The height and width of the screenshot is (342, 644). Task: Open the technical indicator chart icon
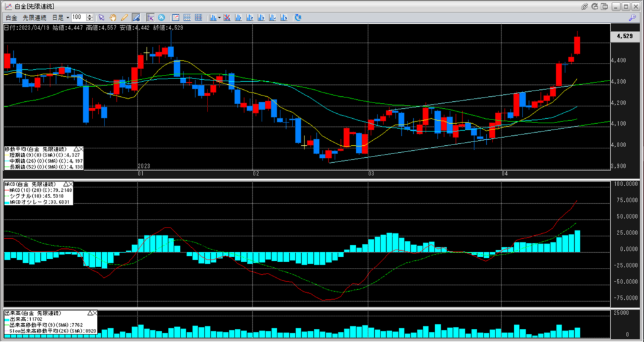tap(213, 18)
